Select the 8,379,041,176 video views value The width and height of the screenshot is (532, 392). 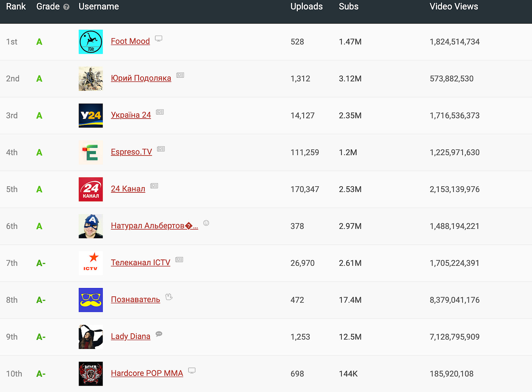[455, 300]
